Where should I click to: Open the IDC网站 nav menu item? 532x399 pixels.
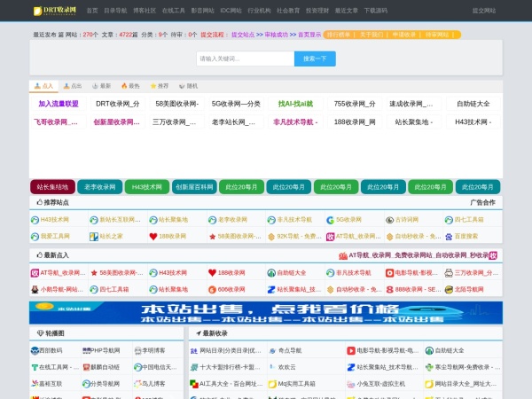231,11
